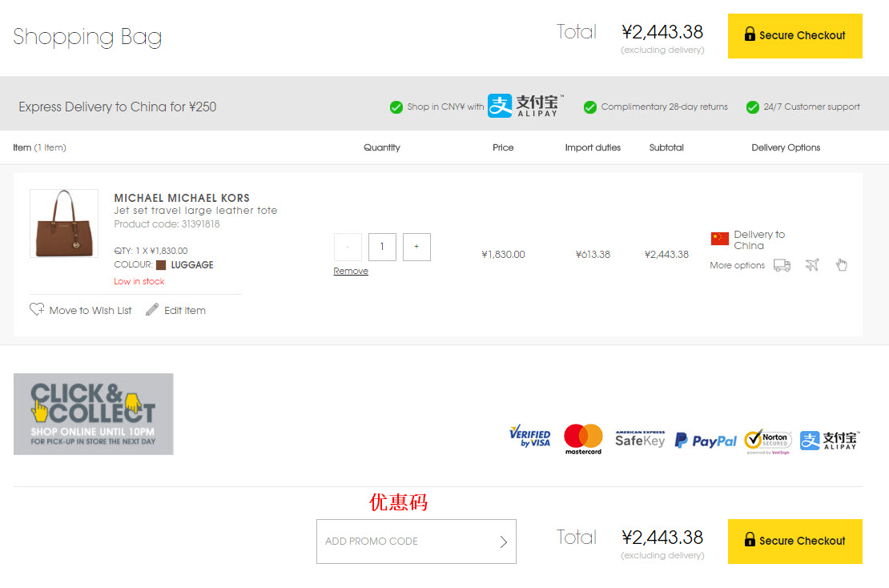Click the Click & Collect banner
Viewport: 889px width, 588px height.
(94, 414)
